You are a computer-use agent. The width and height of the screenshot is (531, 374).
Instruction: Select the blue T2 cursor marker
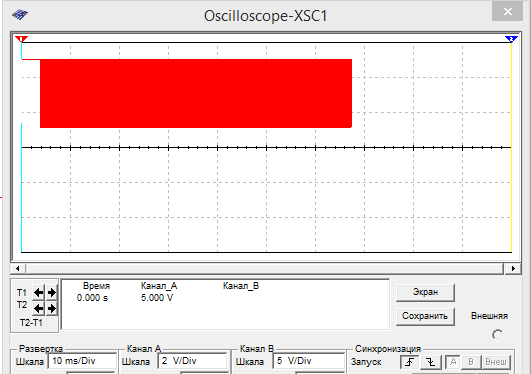511,39
